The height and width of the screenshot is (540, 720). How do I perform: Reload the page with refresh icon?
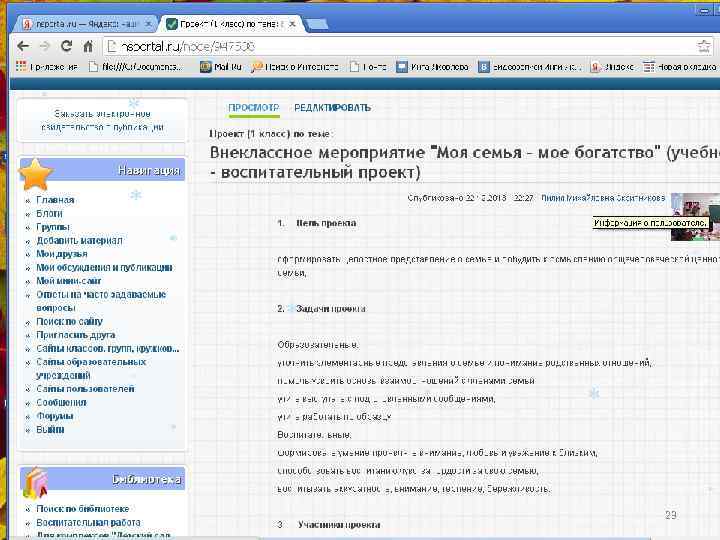pos(67,46)
